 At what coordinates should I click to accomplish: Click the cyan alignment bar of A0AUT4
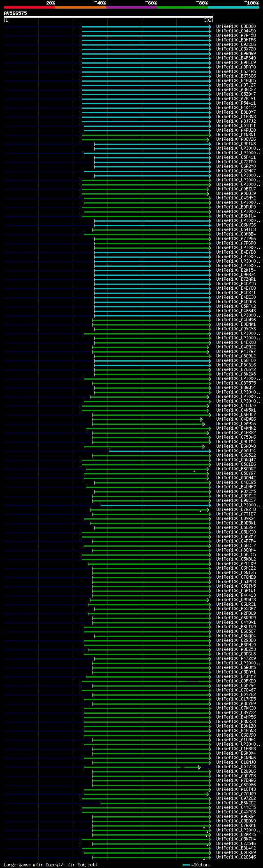pos(159,451)
